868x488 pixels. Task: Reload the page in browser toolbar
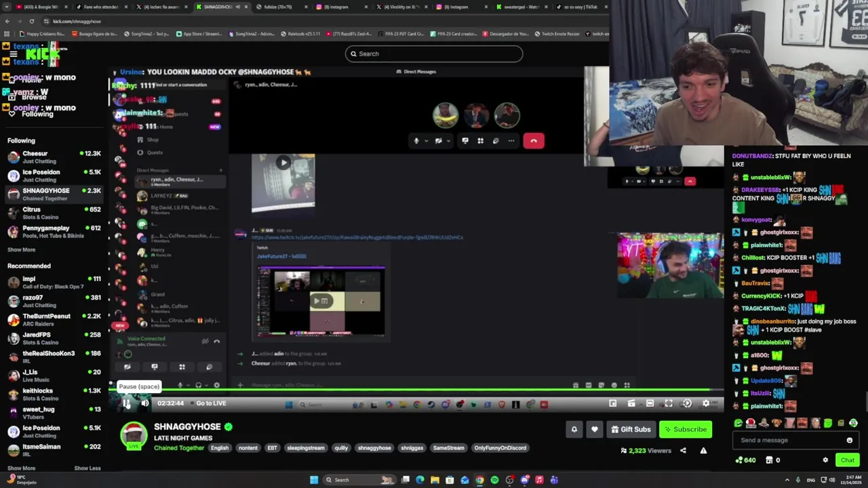coord(31,21)
